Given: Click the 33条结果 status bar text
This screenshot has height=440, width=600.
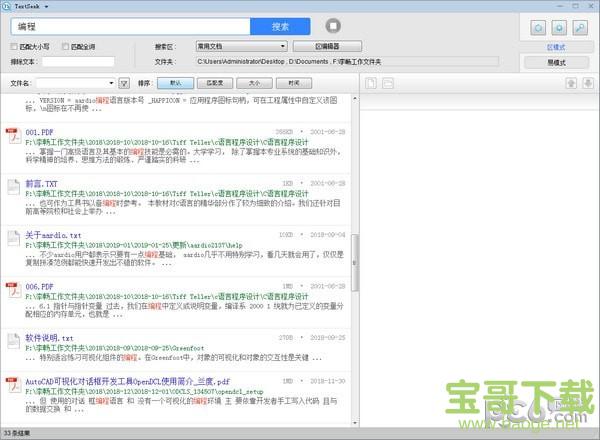Looking at the screenshot, I should [x=17, y=433].
